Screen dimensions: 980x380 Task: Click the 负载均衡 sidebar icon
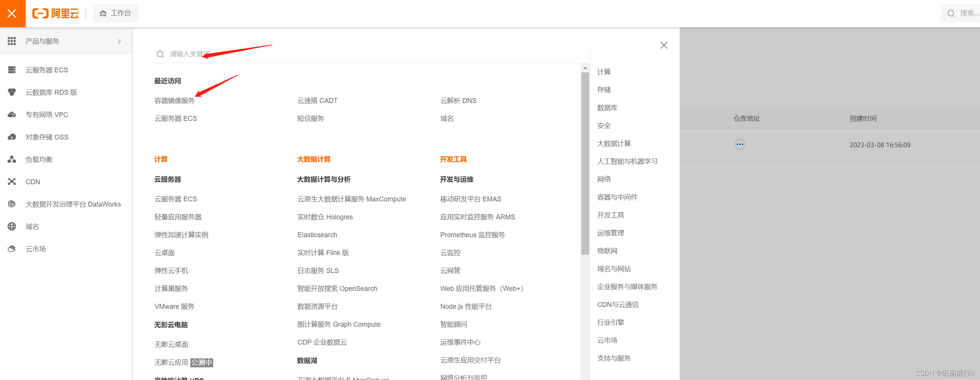tap(12, 159)
